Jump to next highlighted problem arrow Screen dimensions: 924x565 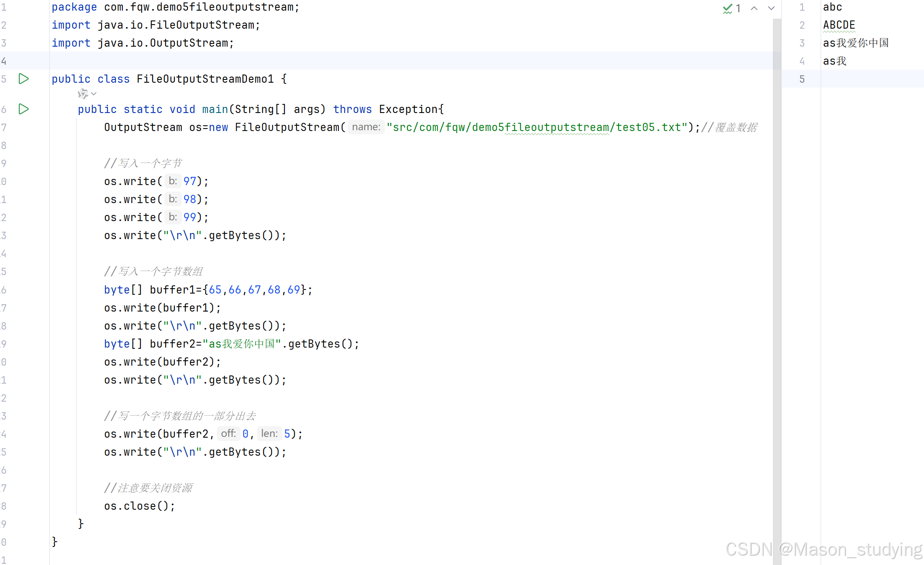coord(771,8)
